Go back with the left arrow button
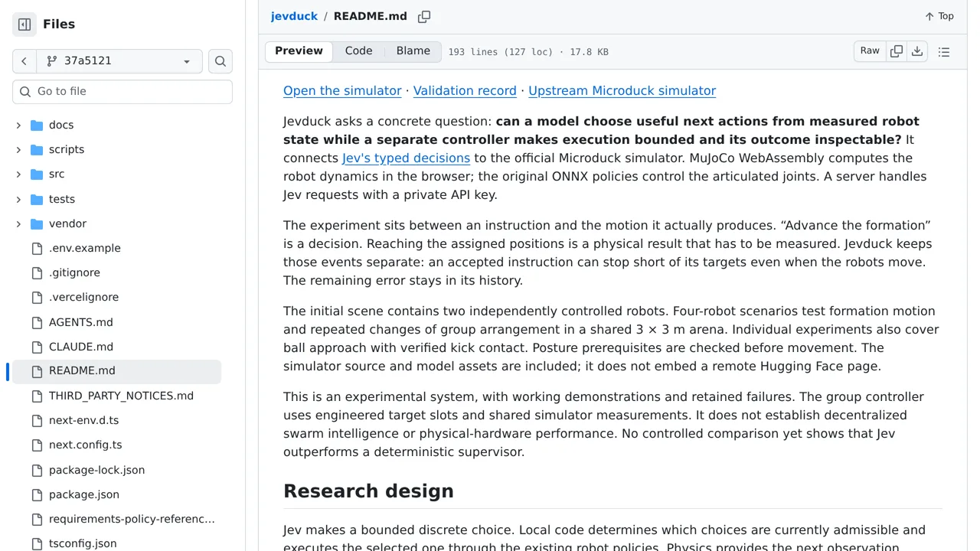Screen dimensions: 980x551 coord(24,61)
